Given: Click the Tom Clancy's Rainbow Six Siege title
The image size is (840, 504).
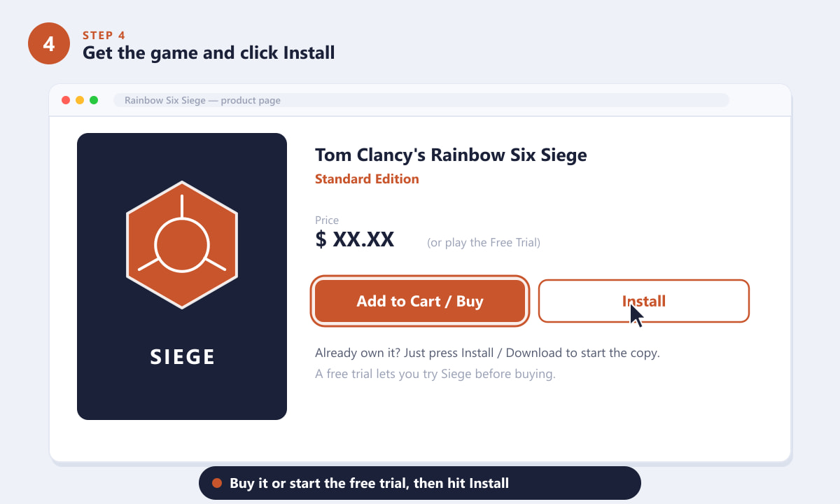Looking at the screenshot, I should point(451,155).
